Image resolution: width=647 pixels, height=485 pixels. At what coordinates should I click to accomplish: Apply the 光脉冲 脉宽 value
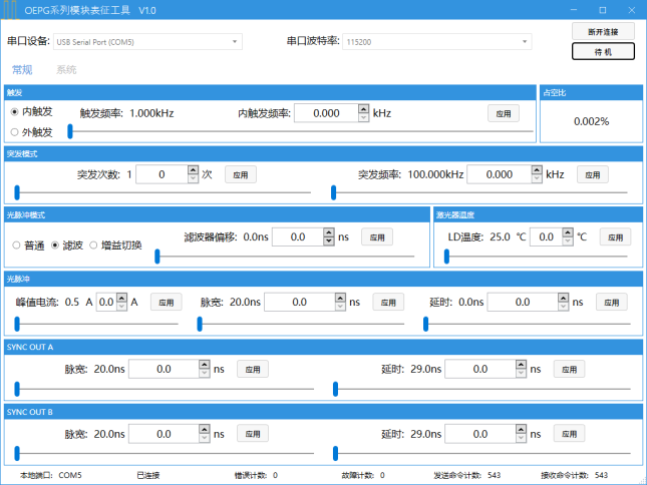click(x=388, y=303)
